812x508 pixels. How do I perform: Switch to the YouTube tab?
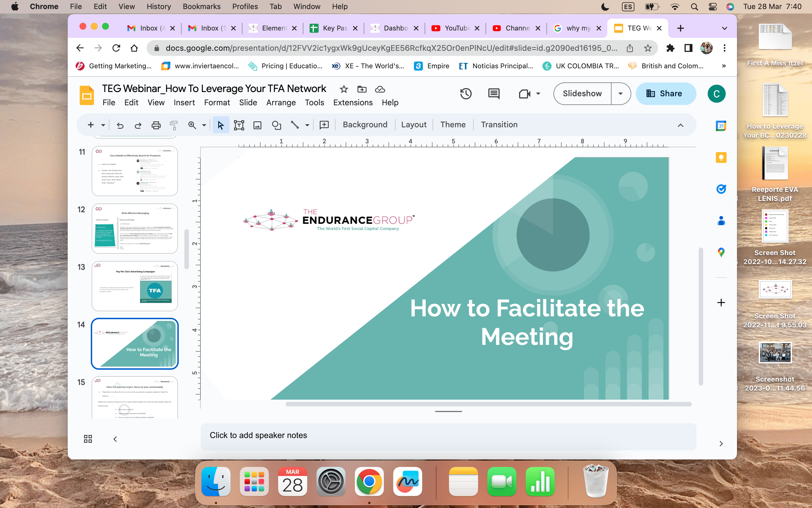pyautogui.click(x=455, y=28)
